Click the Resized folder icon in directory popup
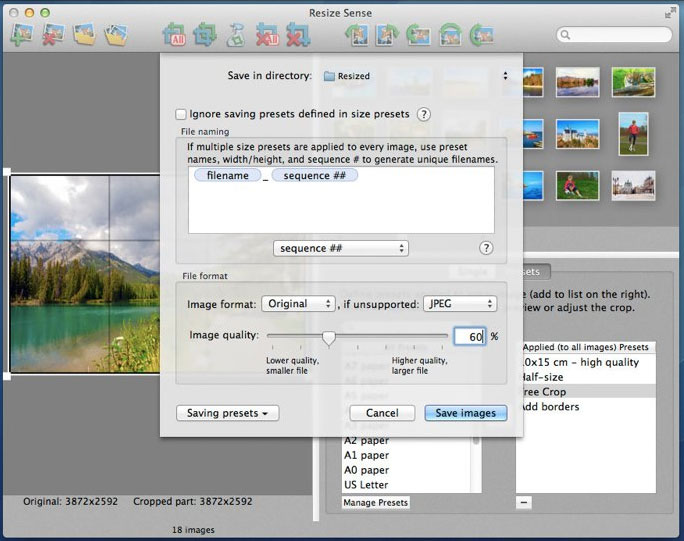684x541 pixels. pyautogui.click(x=329, y=76)
